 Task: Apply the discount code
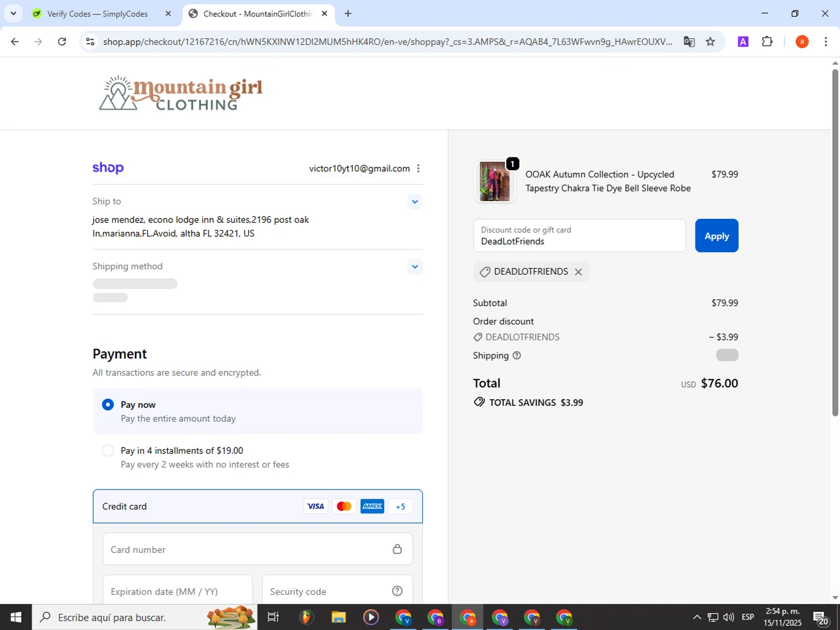(716, 236)
